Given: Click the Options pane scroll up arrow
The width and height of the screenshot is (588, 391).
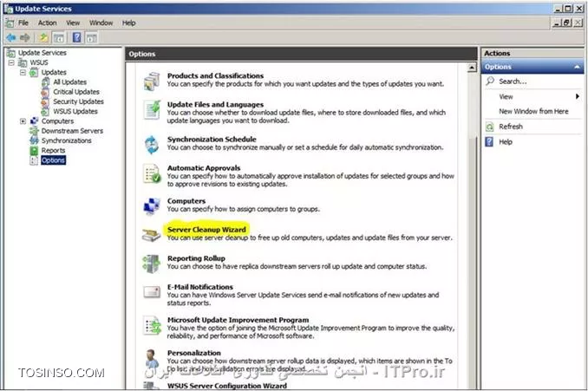Looking at the screenshot, I should pos(472,68).
